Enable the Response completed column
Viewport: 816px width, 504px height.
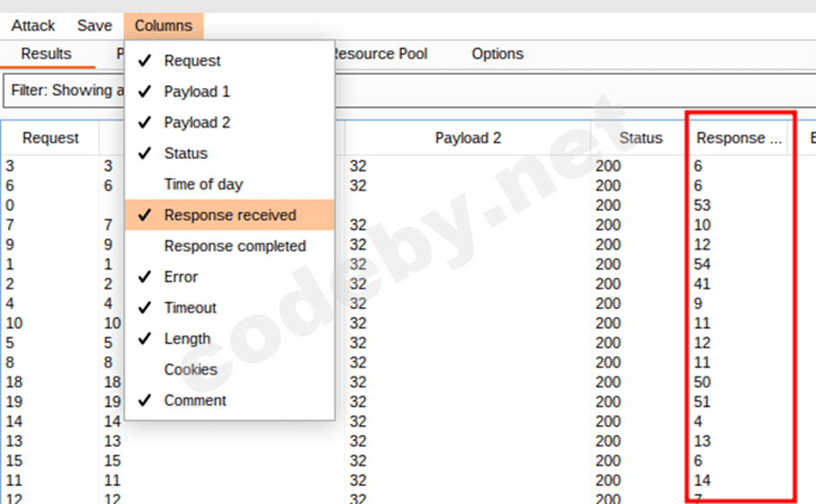tap(235, 246)
